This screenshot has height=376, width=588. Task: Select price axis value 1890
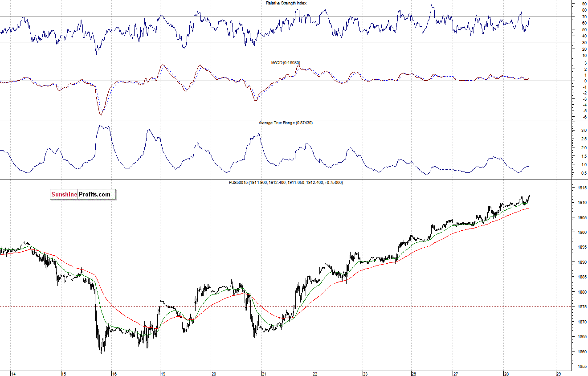tap(582, 262)
